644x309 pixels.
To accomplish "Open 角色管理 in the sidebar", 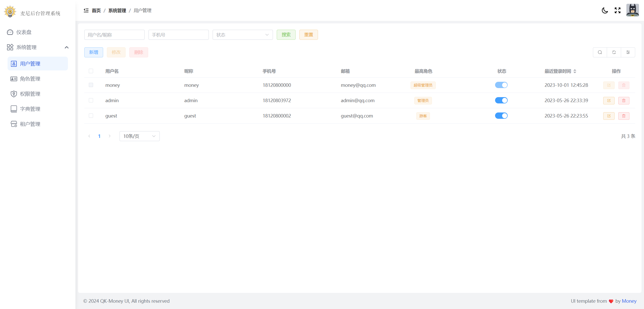I will point(30,79).
